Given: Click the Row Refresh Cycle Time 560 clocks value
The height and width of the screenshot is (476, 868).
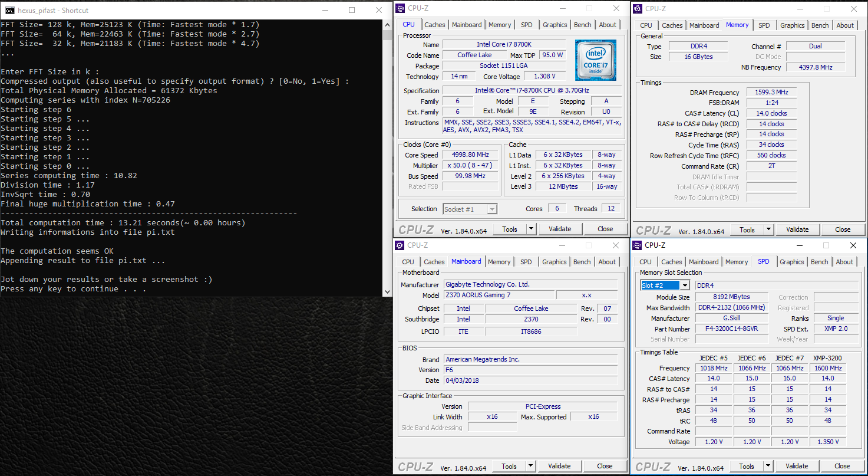Looking at the screenshot, I should 771,155.
